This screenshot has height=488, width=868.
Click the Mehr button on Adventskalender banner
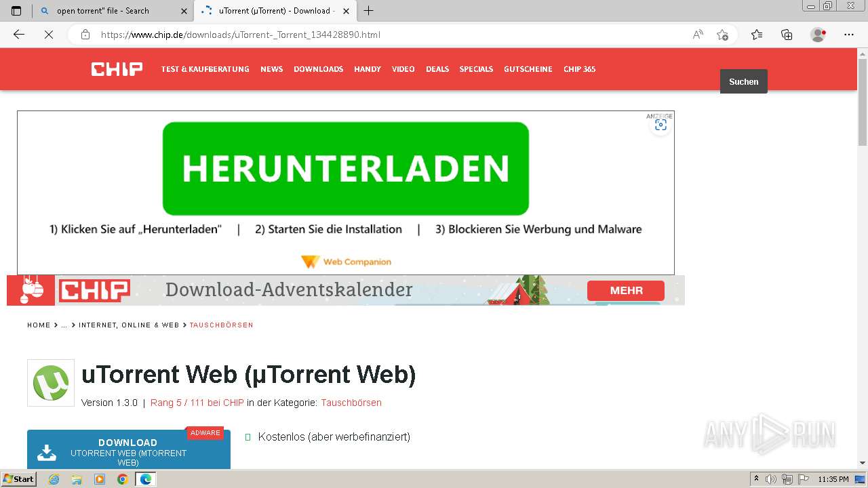click(626, 290)
